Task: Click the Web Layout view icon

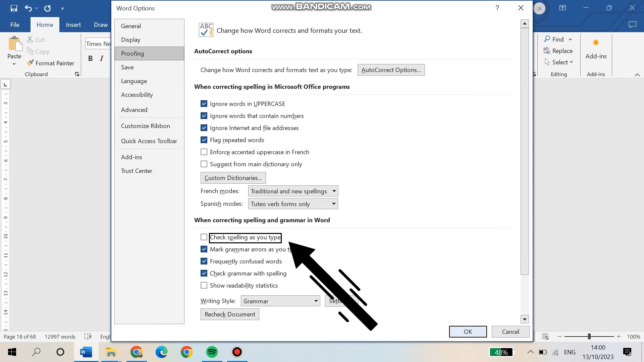Action: 545,337
